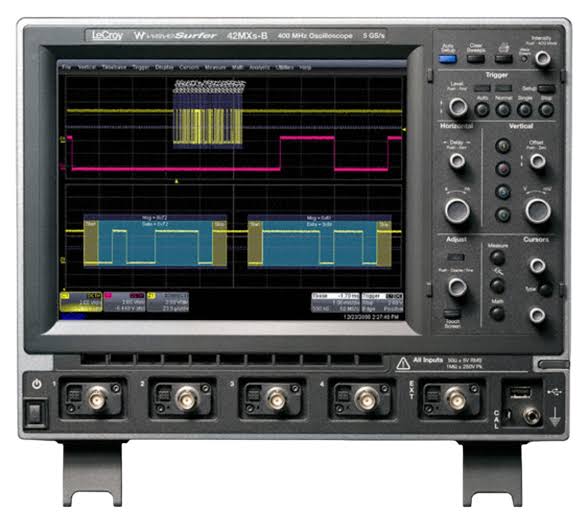Touch the front USB port
This screenshot has height=521, width=588.
tap(520, 393)
